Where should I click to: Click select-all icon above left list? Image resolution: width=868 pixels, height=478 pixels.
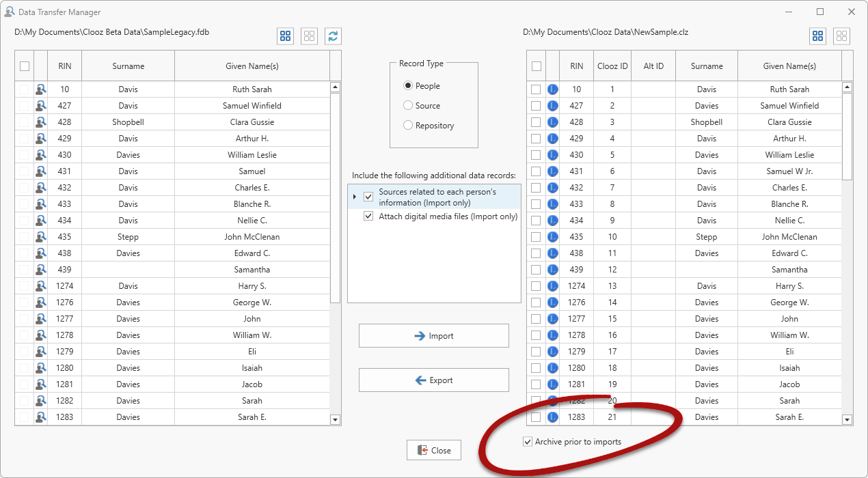click(286, 36)
